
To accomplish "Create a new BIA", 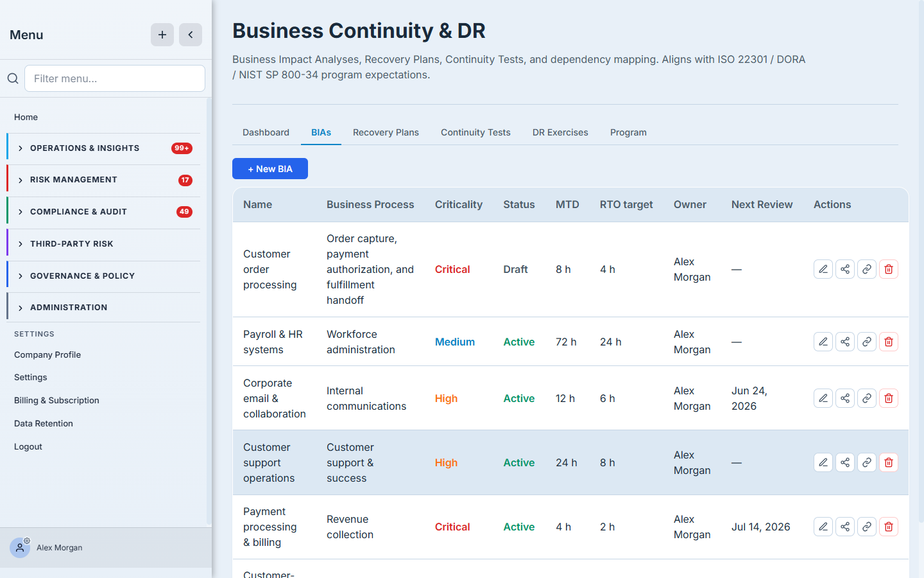I will [270, 169].
